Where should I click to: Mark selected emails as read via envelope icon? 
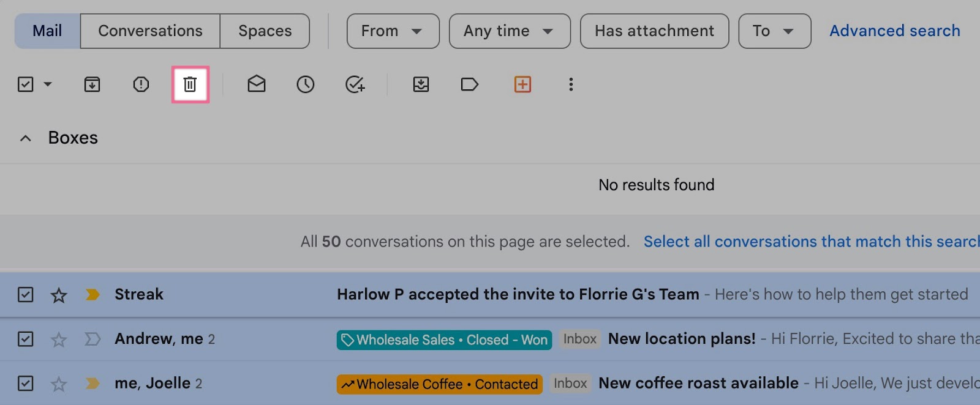point(257,84)
